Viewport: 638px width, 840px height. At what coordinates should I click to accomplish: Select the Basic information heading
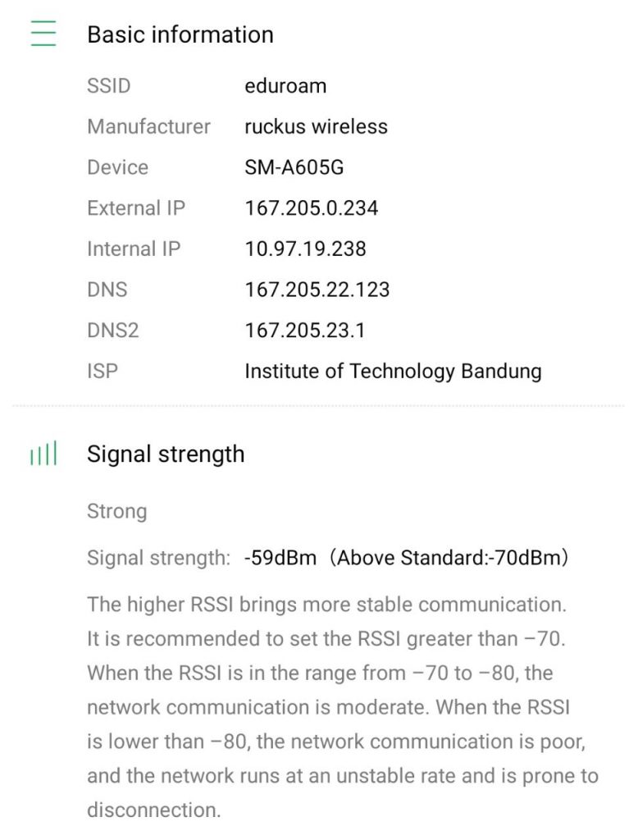180,34
